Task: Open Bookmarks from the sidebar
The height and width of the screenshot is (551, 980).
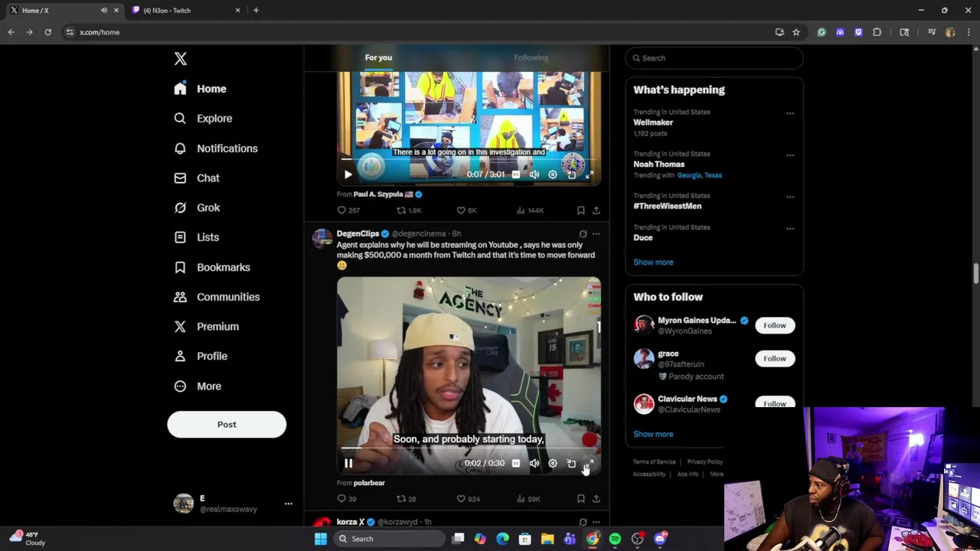Action: (x=212, y=267)
